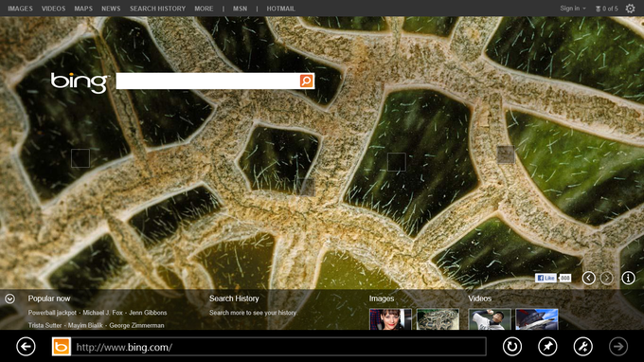Image resolution: width=644 pixels, height=362 pixels.
Task: Open image info with the i icon
Action: coord(628,279)
